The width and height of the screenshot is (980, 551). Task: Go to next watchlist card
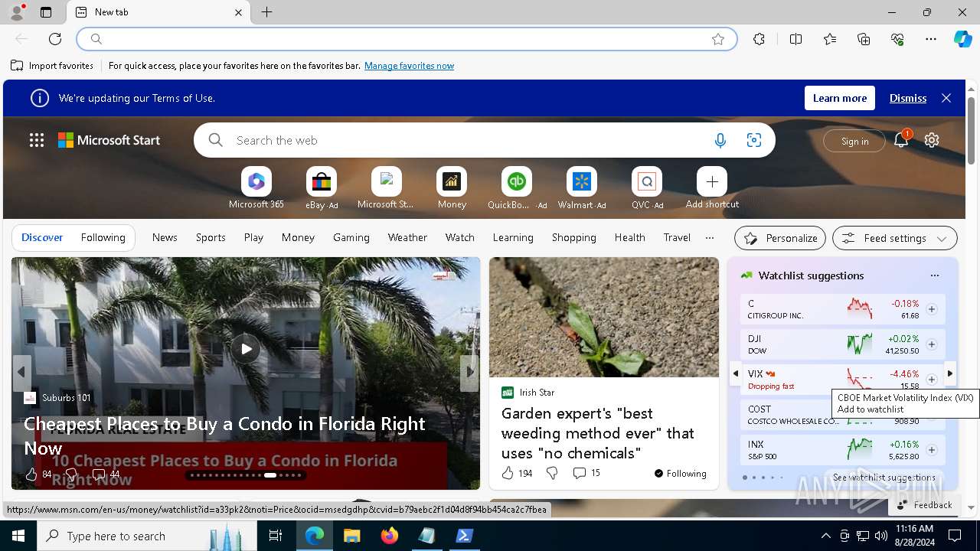tap(950, 373)
